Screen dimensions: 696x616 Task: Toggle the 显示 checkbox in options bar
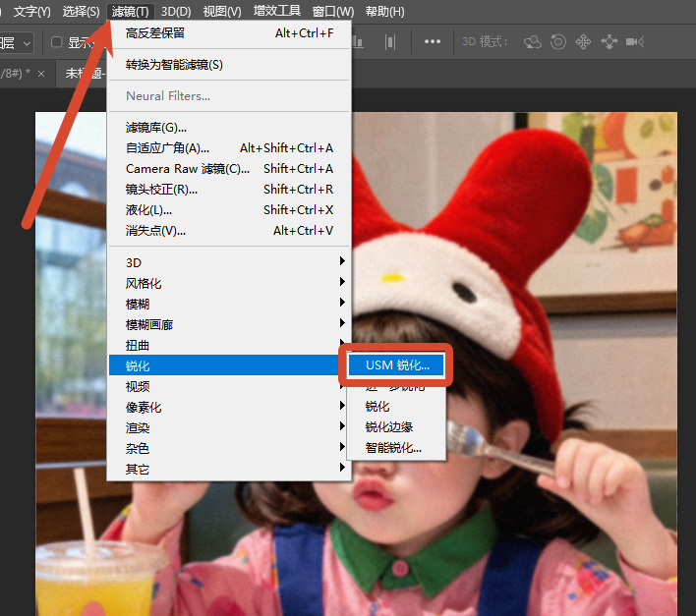point(56,42)
